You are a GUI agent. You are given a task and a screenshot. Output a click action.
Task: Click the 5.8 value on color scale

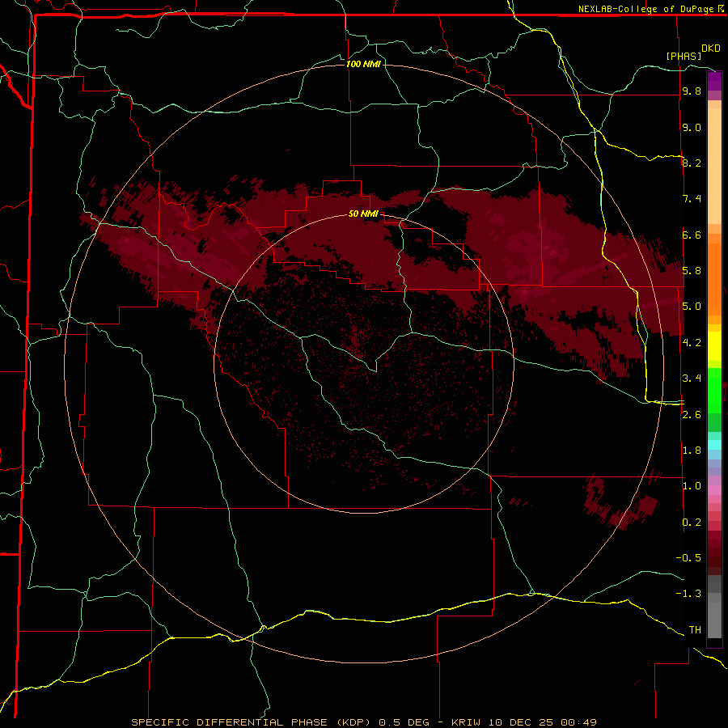[x=692, y=271]
